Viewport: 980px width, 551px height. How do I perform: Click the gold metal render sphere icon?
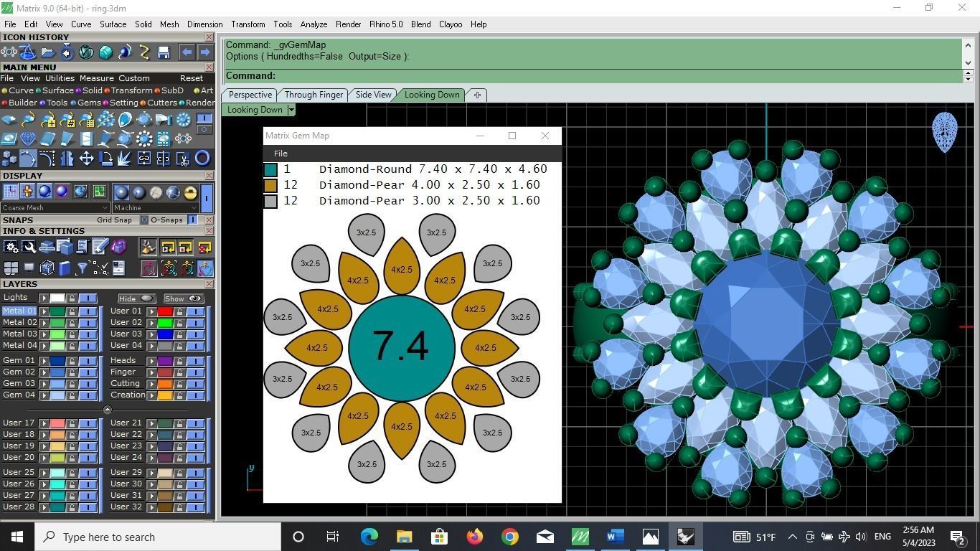coord(190,192)
